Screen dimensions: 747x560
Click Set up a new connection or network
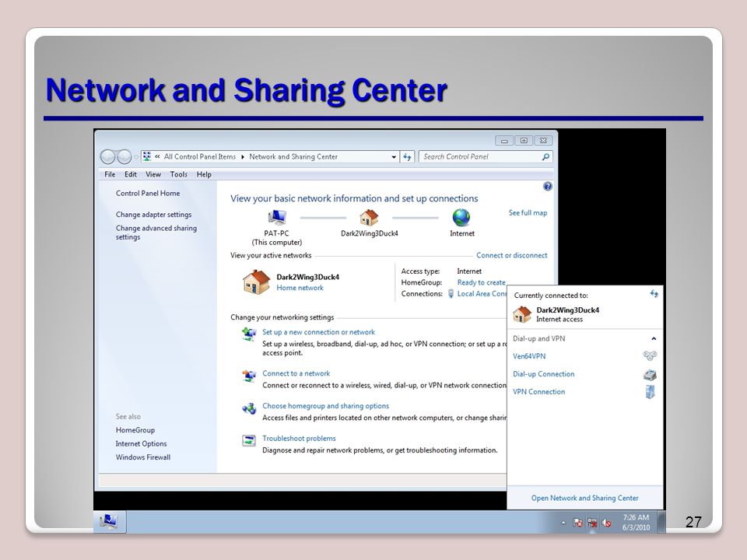point(318,332)
